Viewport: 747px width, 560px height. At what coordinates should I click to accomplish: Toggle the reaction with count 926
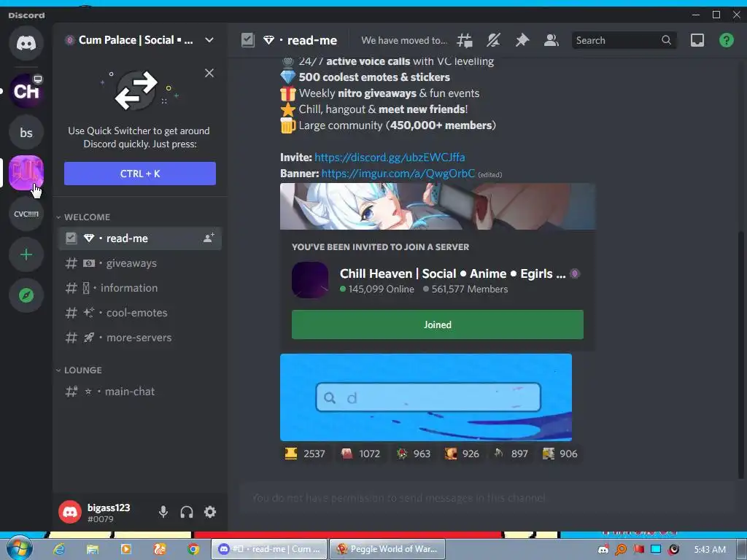click(x=462, y=454)
